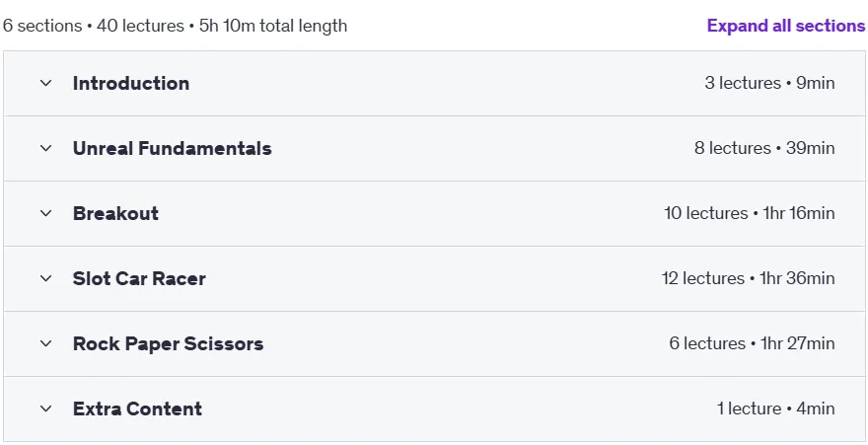Click the 3 lectures 9min label

tap(769, 83)
